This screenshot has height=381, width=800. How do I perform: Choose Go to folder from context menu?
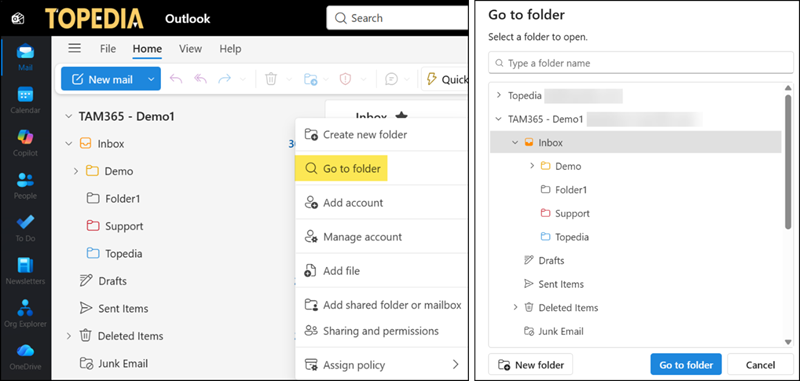[342, 168]
